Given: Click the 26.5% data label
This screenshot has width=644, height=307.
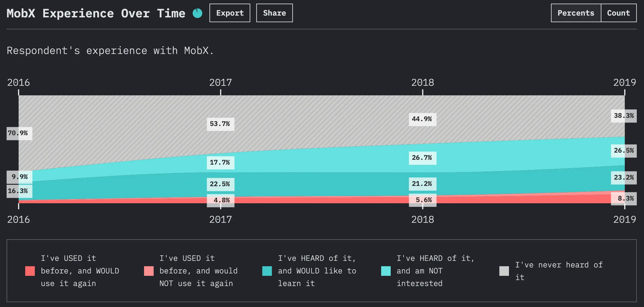Looking at the screenshot, I should [x=624, y=151].
